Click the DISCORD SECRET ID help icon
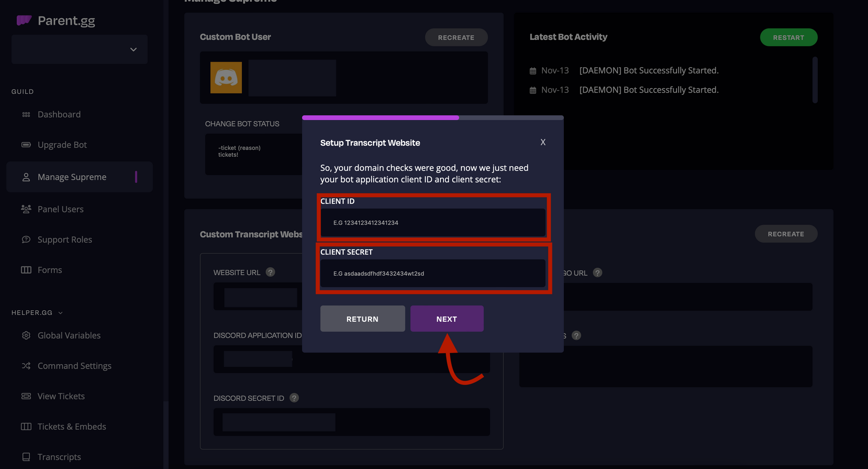 294,398
